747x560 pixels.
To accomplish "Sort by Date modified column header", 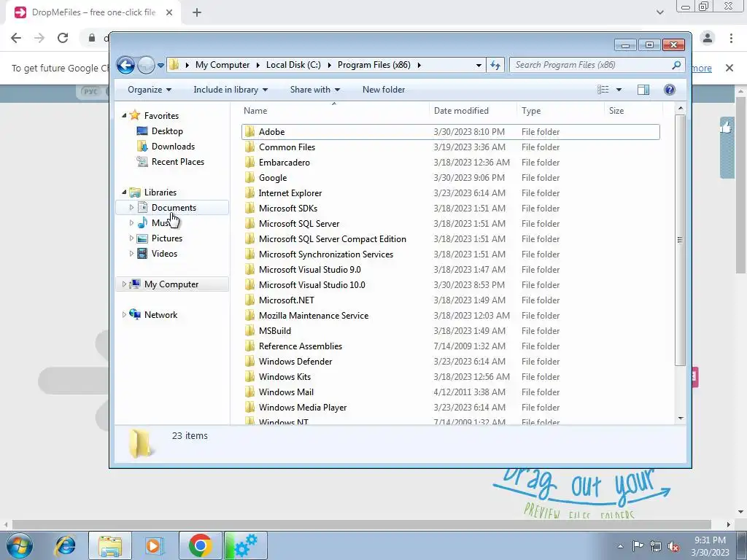I will (472, 111).
